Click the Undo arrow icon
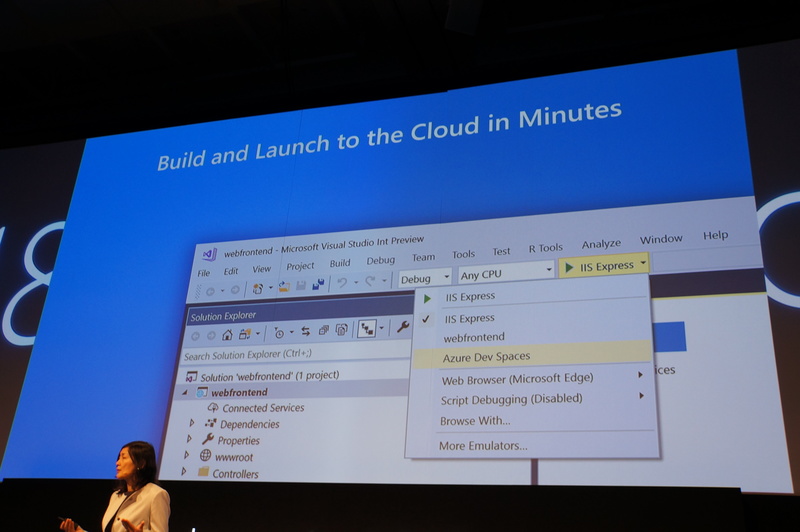This screenshot has height=532, width=800. [342, 282]
